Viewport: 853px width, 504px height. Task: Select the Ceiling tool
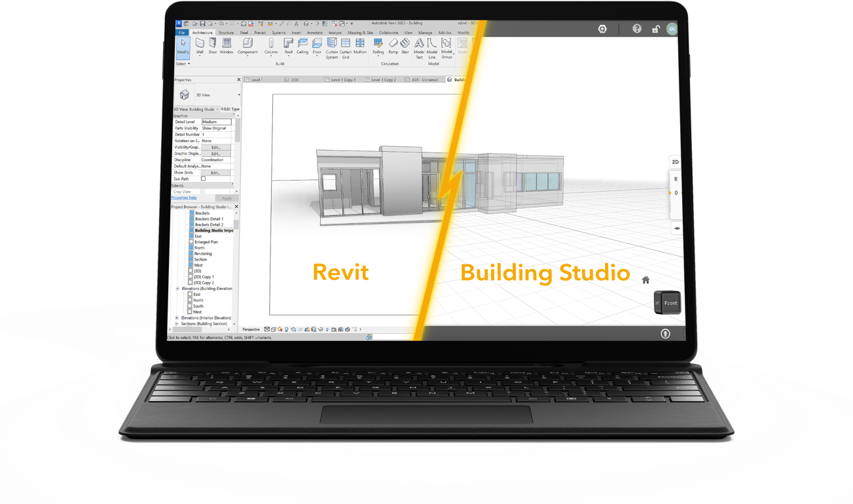302,46
